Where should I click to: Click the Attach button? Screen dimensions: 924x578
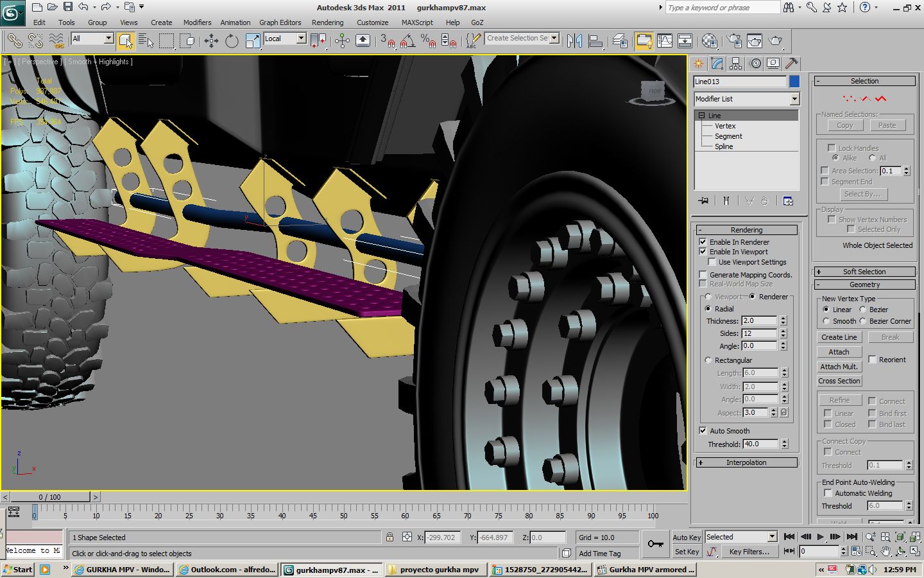point(839,352)
